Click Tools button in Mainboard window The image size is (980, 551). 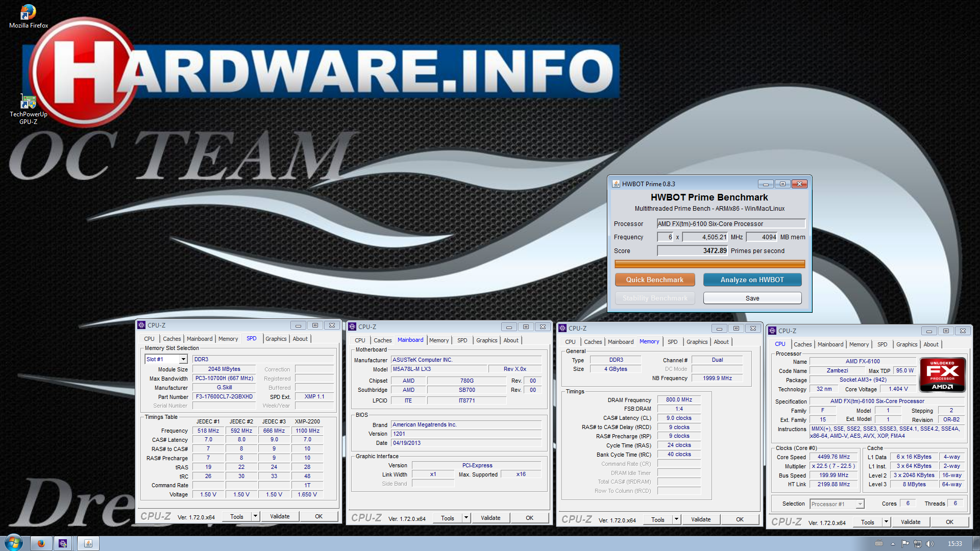[x=448, y=518]
